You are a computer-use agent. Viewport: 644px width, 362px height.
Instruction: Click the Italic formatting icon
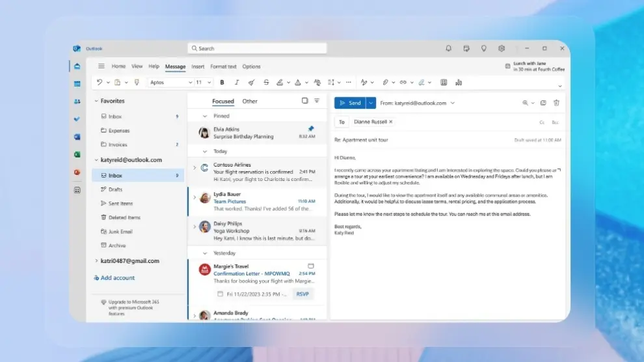(236, 83)
